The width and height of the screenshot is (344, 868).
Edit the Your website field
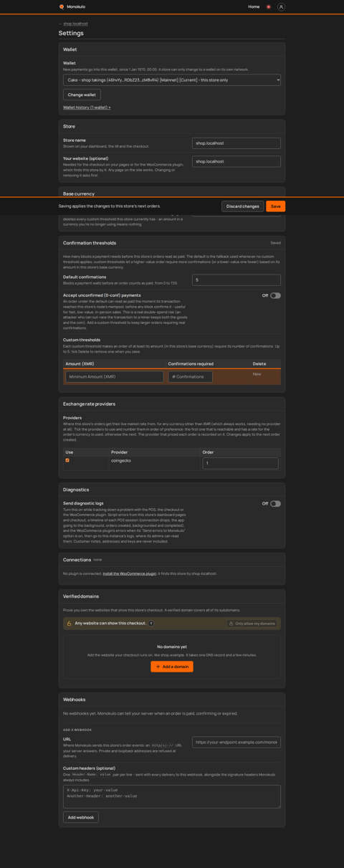[x=236, y=161]
